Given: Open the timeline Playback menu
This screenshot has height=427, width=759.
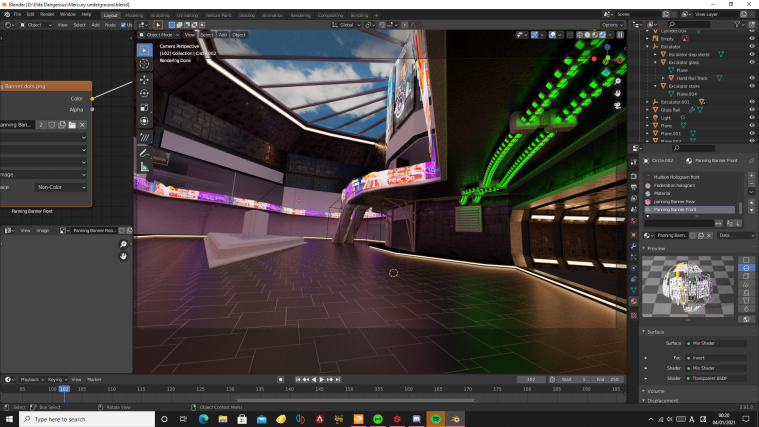Looking at the screenshot, I should [x=32, y=380].
